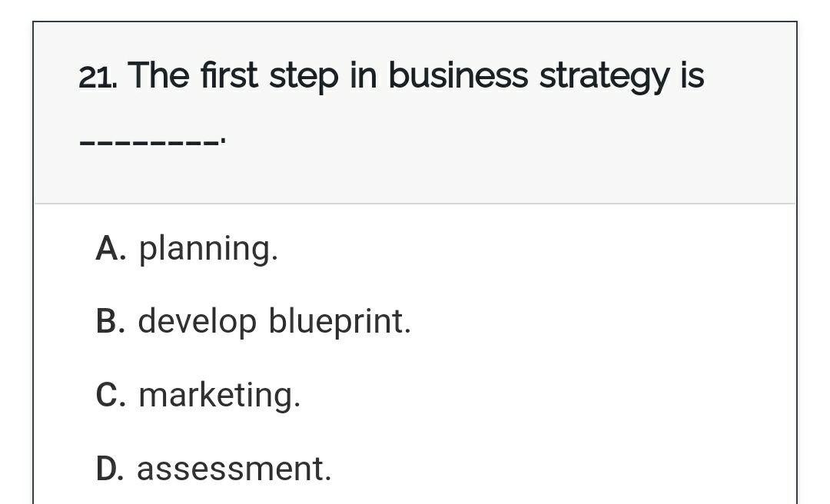Click the word "marketing"
The height and width of the screenshot is (504, 830).
coord(219,395)
